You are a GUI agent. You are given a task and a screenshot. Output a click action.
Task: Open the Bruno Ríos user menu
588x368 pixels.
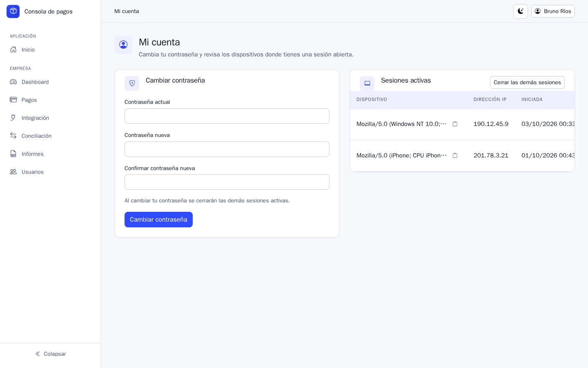553,11
